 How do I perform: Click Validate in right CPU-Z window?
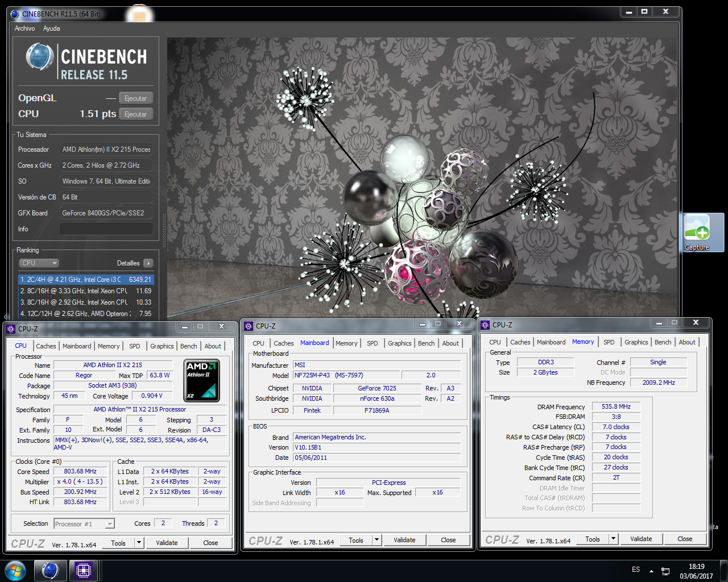point(641,539)
